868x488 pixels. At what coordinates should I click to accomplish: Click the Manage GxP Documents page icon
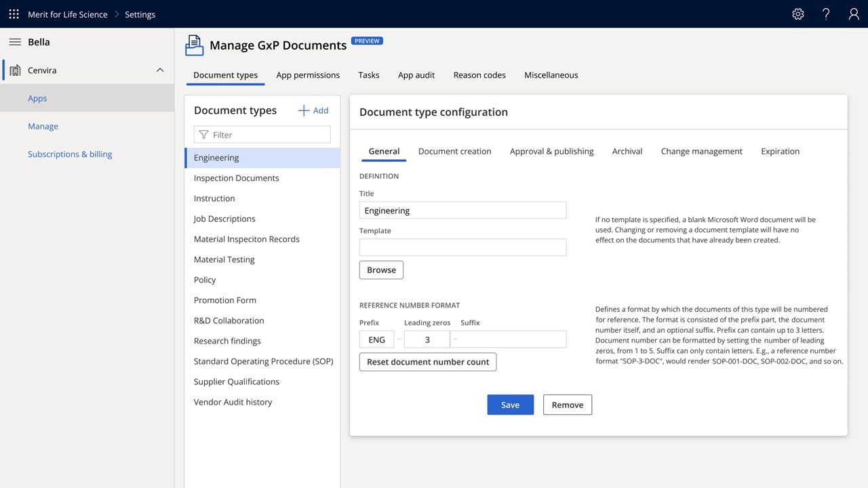pyautogui.click(x=194, y=45)
